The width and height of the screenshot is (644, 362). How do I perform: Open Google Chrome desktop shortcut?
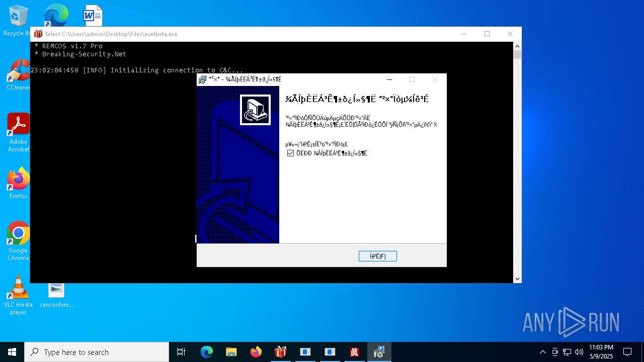(x=18, y=241)
